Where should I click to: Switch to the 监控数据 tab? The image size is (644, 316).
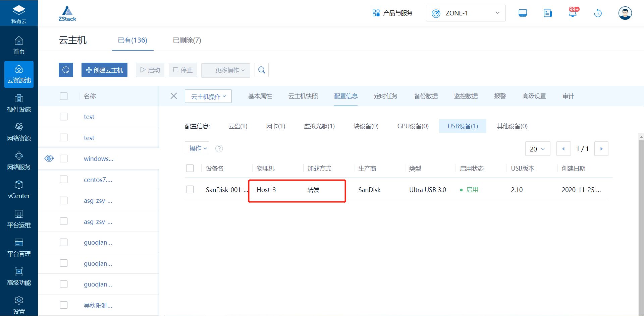pyautogui.click(x=466, y=96)
